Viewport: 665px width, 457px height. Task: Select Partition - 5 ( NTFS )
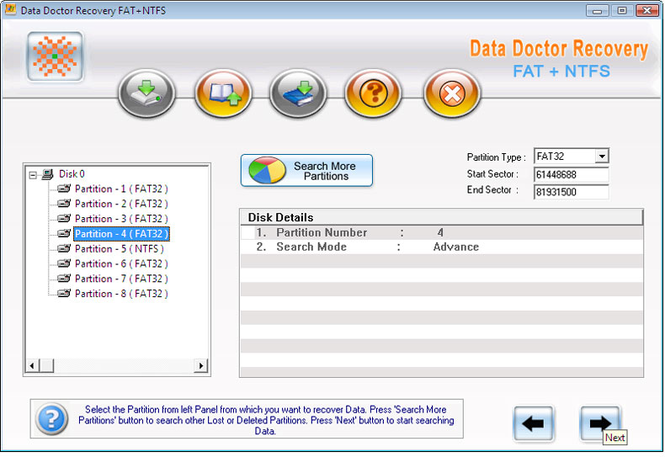tap(119, 249)
